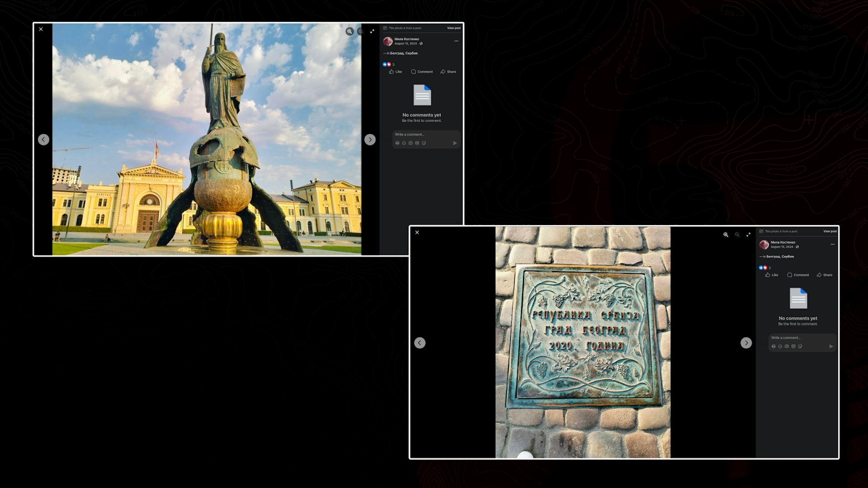Viewport: 868px width, 488px height.
Task: Like the statue photo post
Action: (396, 72)
